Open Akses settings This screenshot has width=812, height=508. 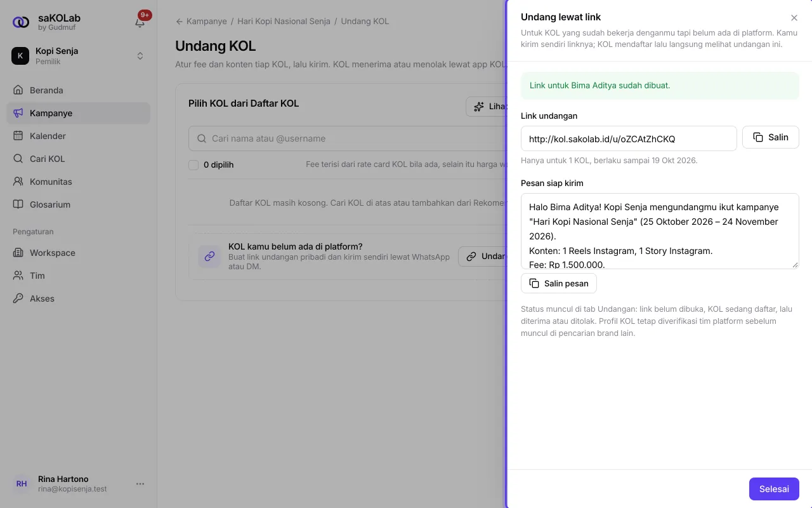click(79, 298)
